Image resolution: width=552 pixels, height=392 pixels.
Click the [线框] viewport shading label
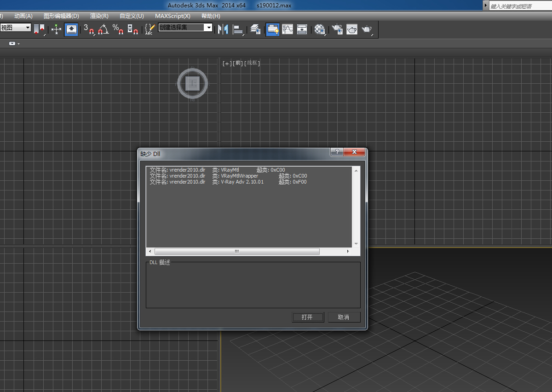click(252, 63)
